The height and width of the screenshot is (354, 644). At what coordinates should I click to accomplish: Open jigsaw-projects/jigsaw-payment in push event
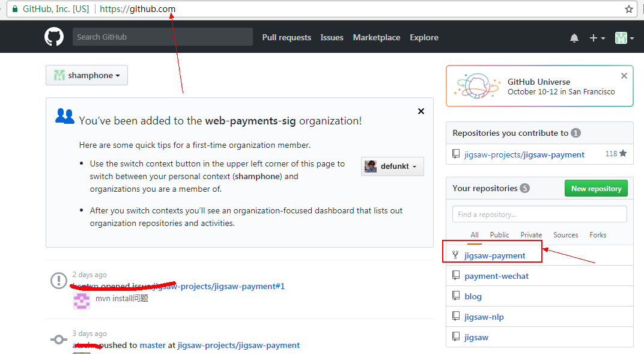pos(238,346)
